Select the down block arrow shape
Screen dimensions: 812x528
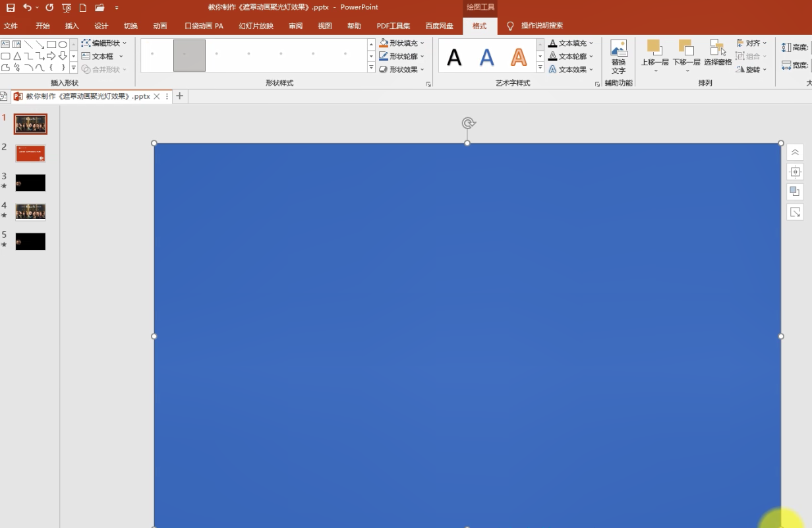point(63,56)
